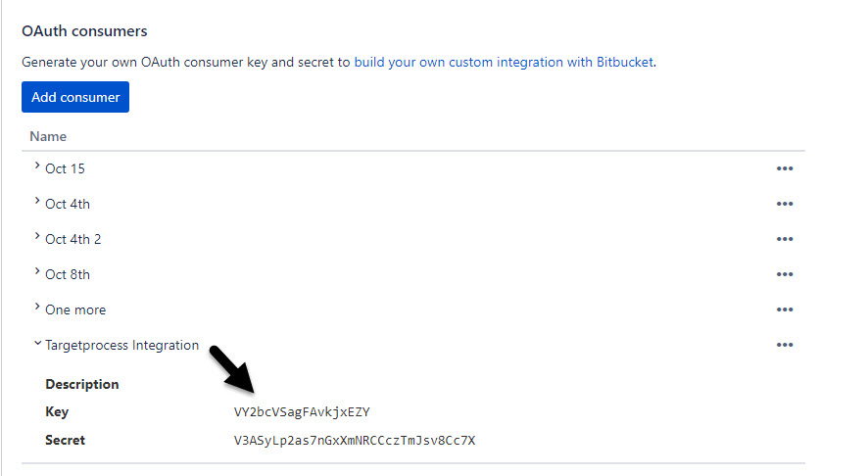
Task: Open more actions menu for Oct 4th
Action: [785, 204]
